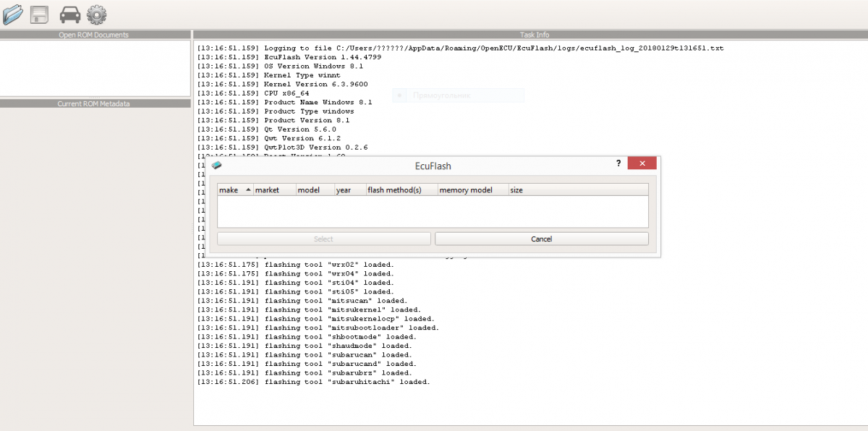
Task: Click log line flashing tool "subarucan" loaded
Action: 305,355
